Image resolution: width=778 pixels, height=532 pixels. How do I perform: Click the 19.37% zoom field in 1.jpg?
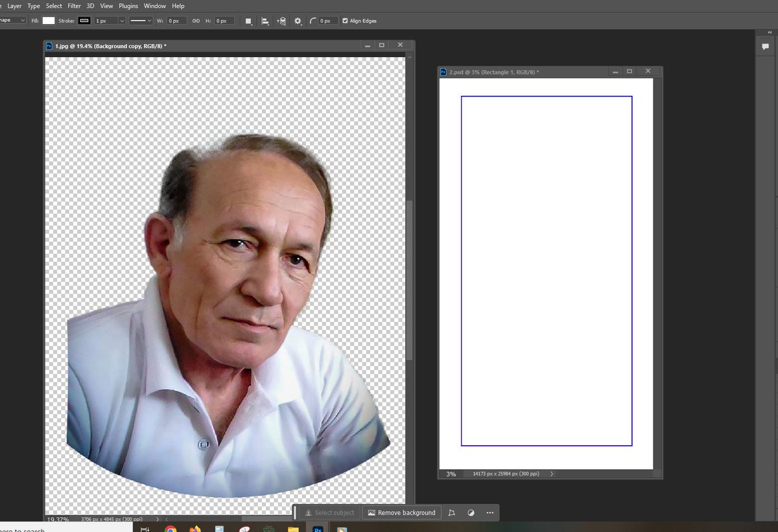(x=57, y=520)
